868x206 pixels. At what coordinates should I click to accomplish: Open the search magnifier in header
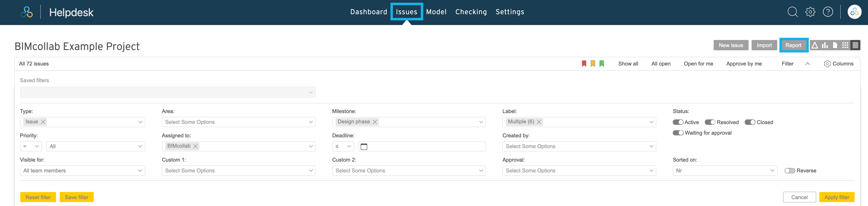pyautogui.click(x=792, y=12)
